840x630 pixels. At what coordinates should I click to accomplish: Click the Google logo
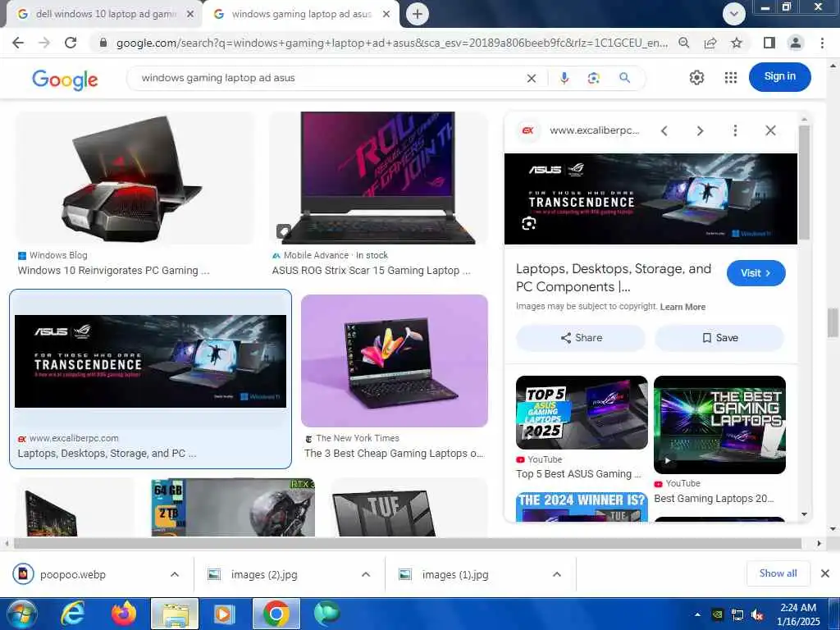(65, 80)
